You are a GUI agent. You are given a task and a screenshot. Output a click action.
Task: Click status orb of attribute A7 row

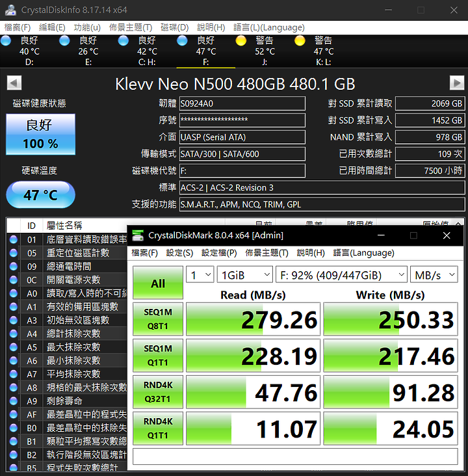[14, 374]
